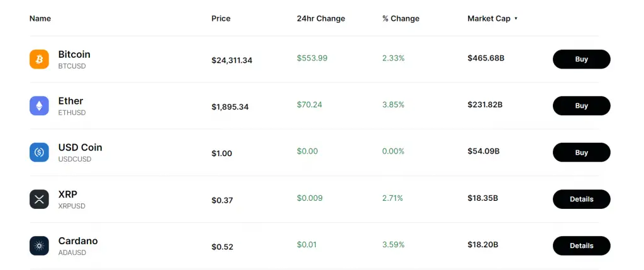Toggle Market Cap sort arrow

click(x=516, y=18)
